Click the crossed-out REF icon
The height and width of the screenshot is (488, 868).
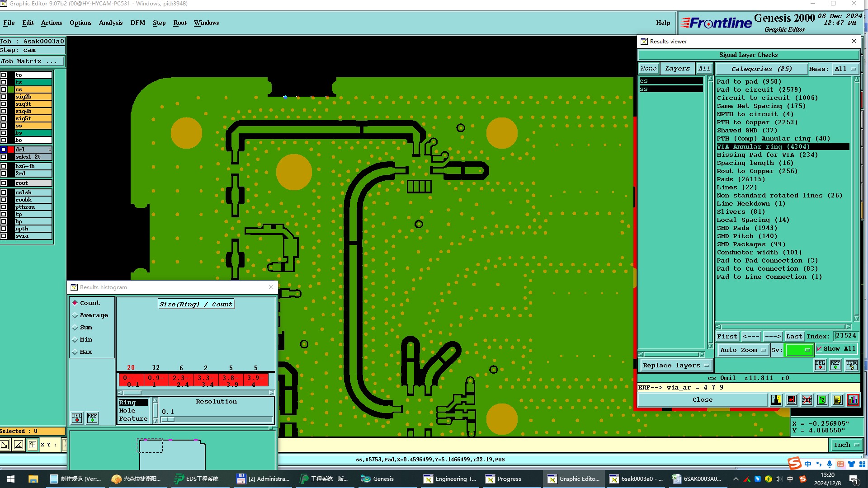point(807,400)
